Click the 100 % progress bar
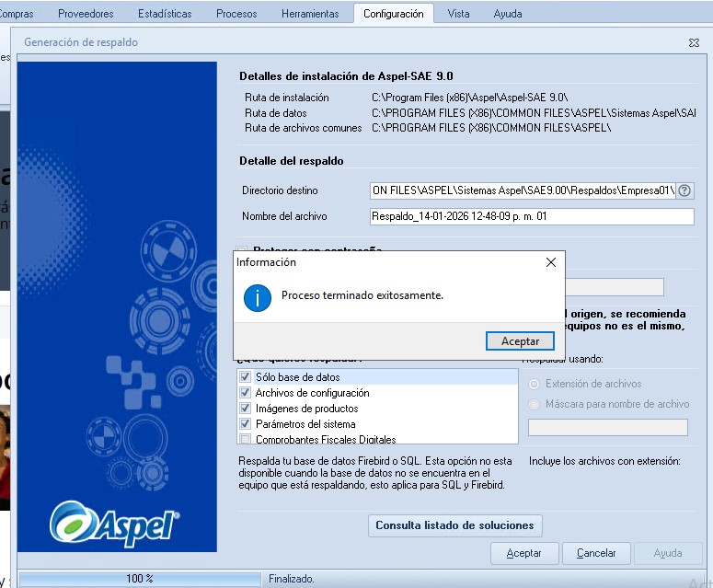This screenshot has width=713, height=588. pyautogui.click(x=140, y=579)
